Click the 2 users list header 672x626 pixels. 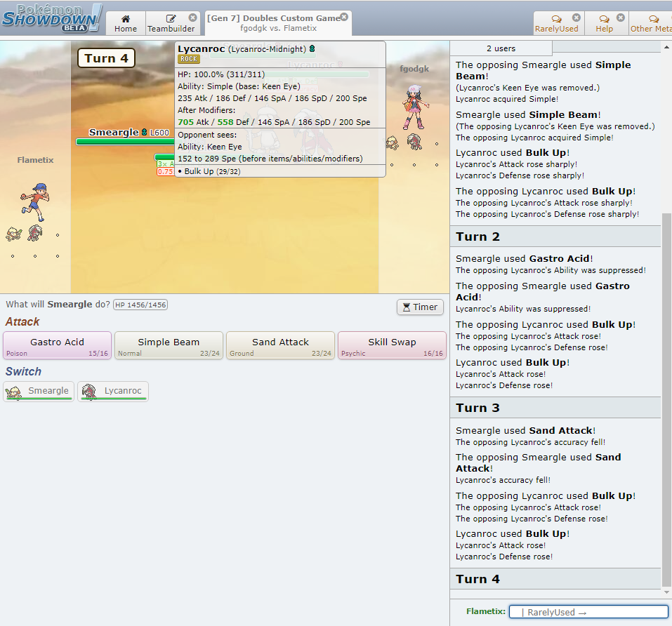click(501, 48)
